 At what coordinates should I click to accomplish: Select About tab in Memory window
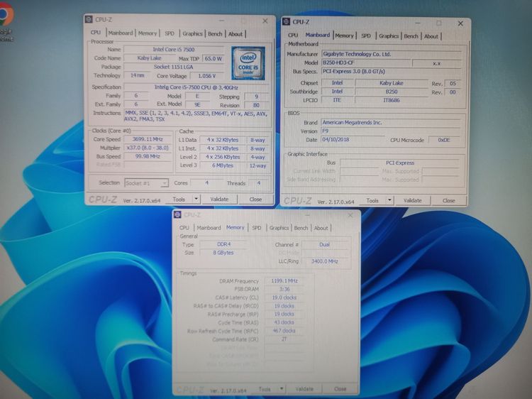321,228
